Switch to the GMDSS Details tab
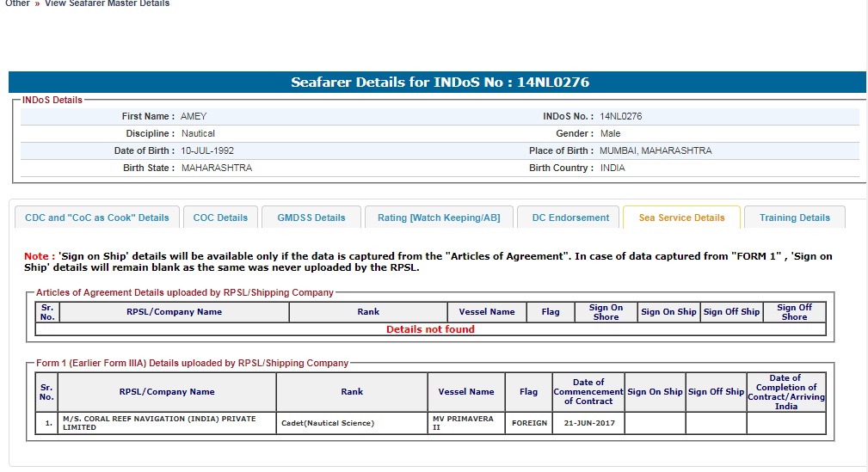The width and height of the screenshot is (868, 472). [x=311, y=218]
